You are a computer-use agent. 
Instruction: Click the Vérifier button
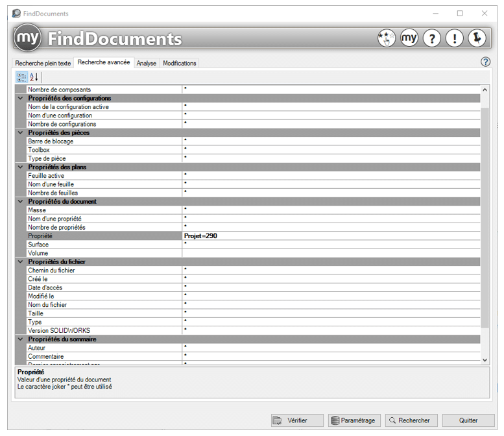pyautogui.click(x=297, y=420)
